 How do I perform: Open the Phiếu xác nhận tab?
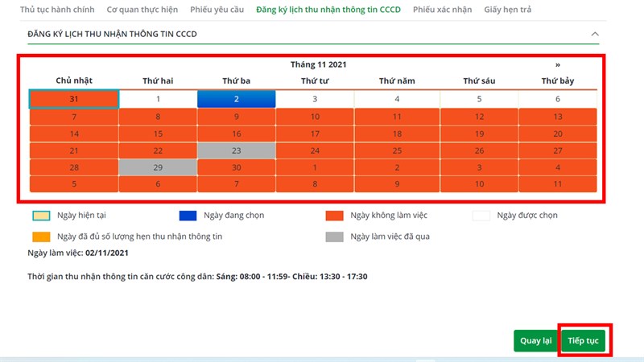pyautogui.click(x=443, y=10)
